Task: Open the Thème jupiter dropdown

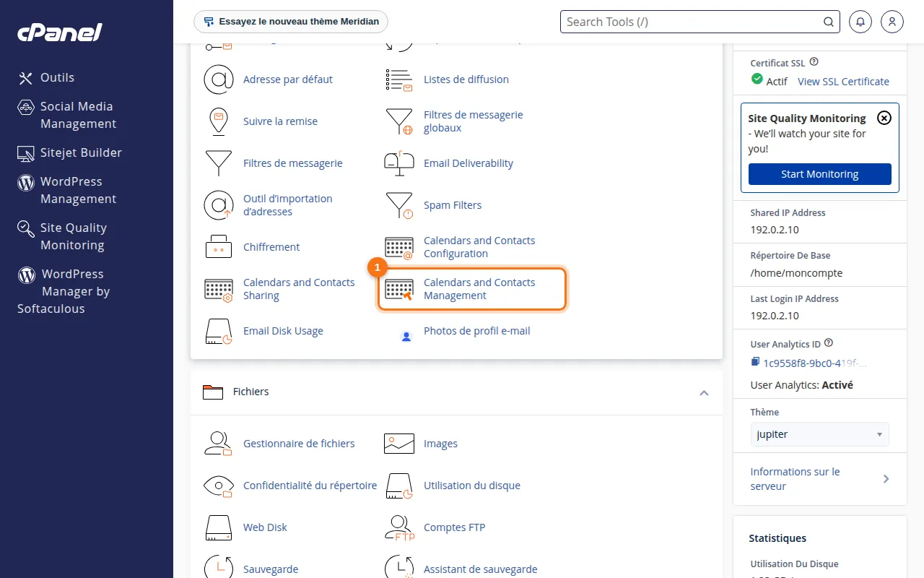Action: tap(820, 434)
